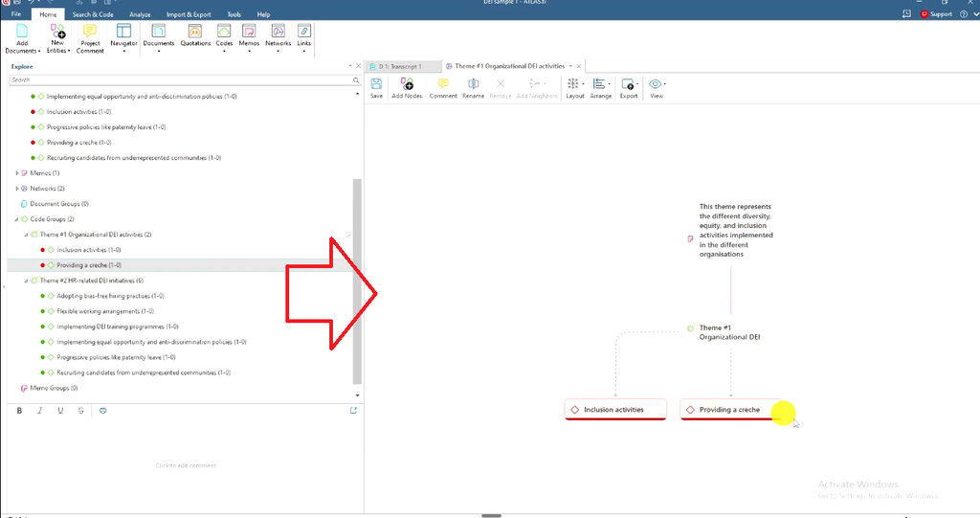Select the theme description memo node
Screen dimensions: 980x518
[x=731, y=230]
